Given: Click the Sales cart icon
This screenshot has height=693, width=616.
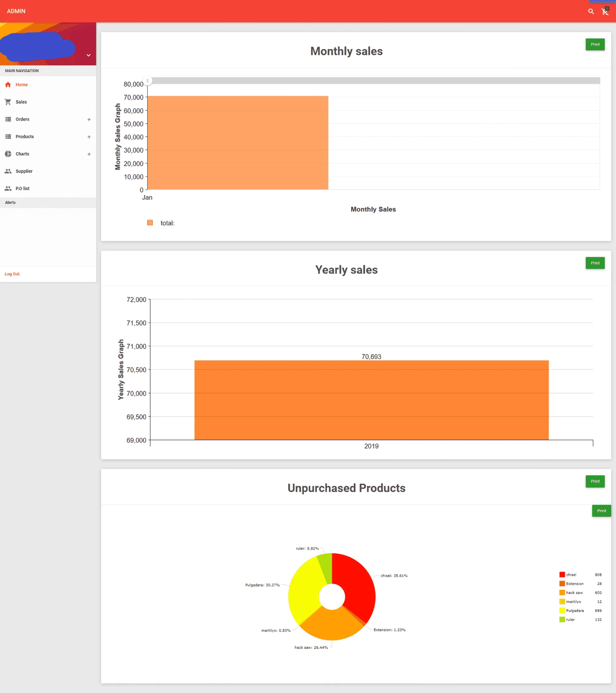Looking at the screenshot, I should pyautogui.click(x=8, y=102).
